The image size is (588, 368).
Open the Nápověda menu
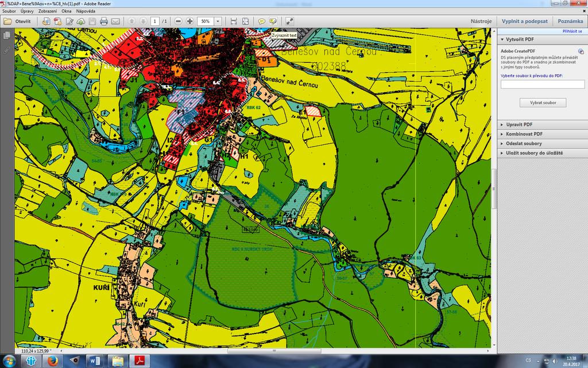click(x=86, y=11)
